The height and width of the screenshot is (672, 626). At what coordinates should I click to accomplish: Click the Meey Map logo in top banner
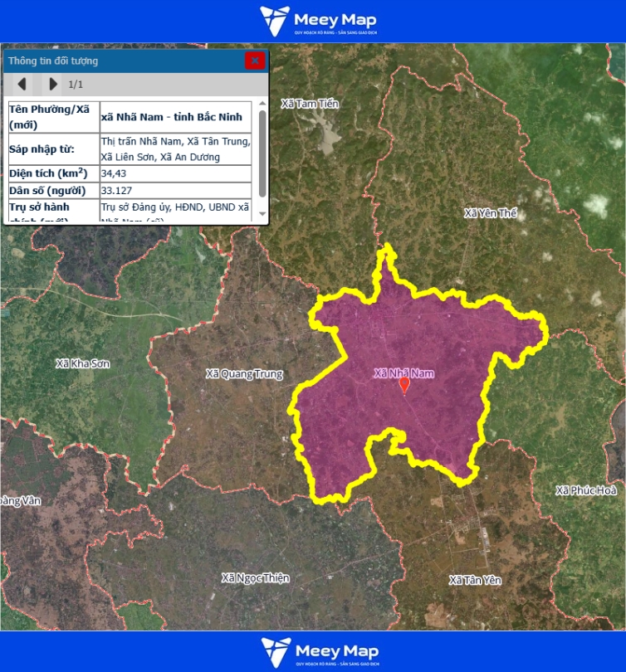pyautogui.click(x=319, y=21)
